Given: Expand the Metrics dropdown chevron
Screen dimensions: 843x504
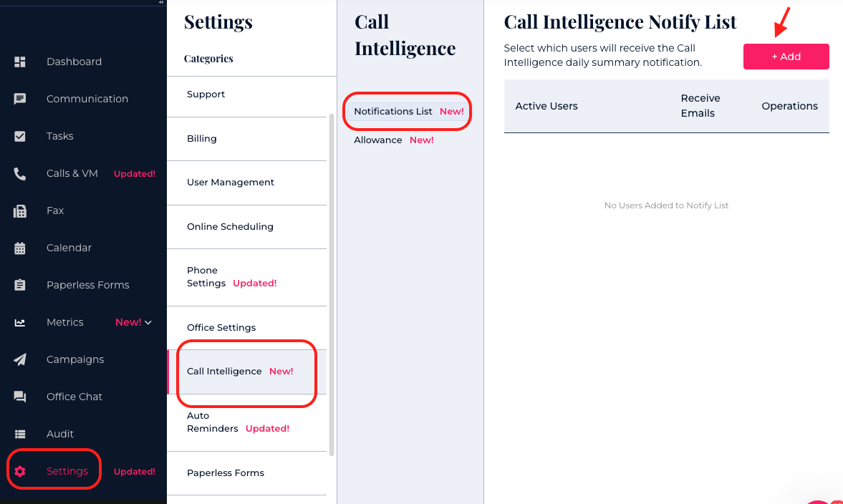Looking at the screenshot, I should tap(148, 323).
